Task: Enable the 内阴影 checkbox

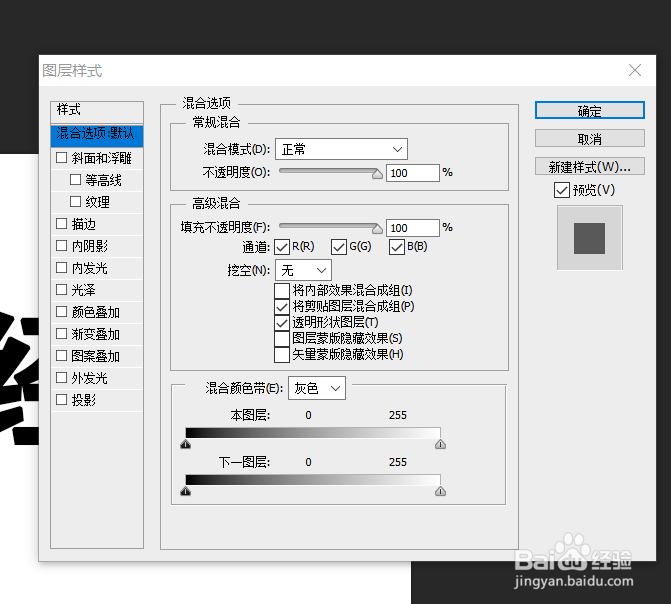Action: 62,245
